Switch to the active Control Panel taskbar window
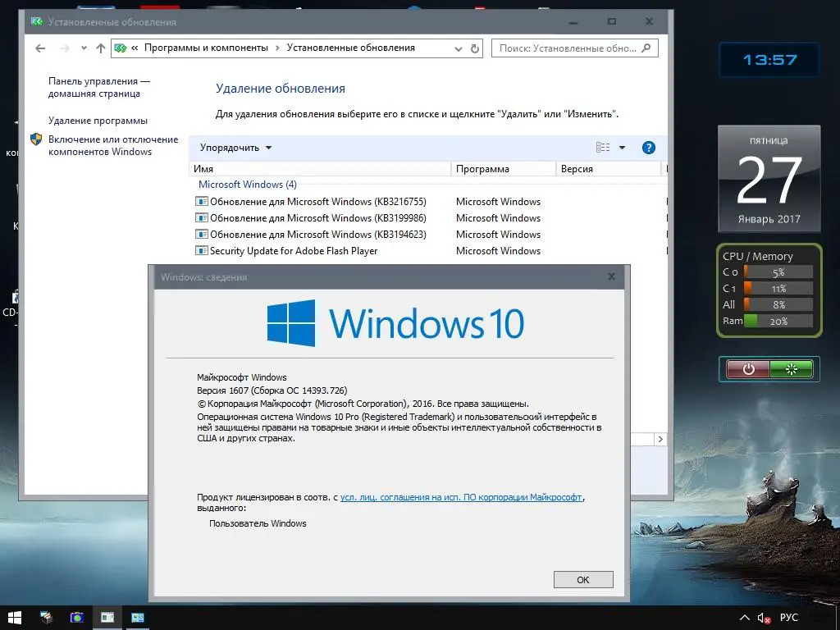Image resolution: width=840 pixels, height=630 pixels. [107, 618]
